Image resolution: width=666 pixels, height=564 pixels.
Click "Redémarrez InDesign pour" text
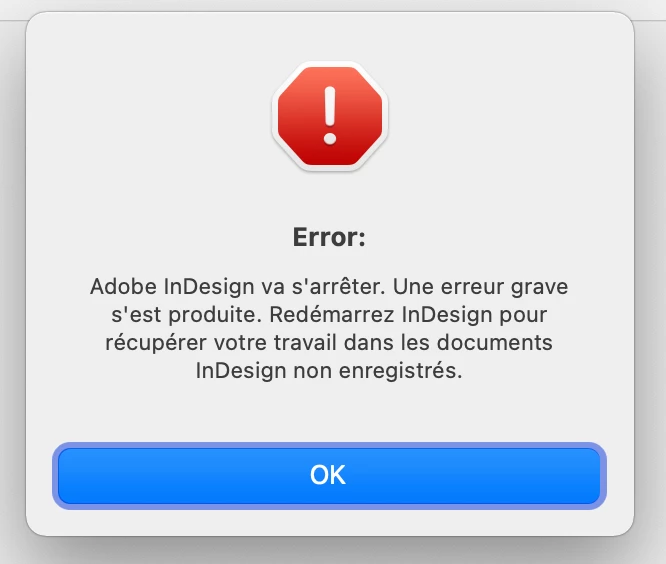point(408,315)
